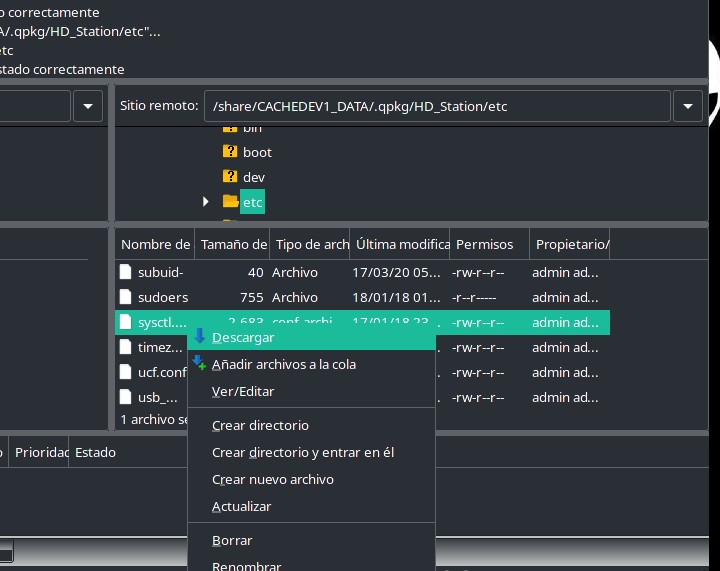Image resolution: width=720 pixels, height=571 pixels.
Task: Click the file icon next to sudoers
Action: click(125, 297)
